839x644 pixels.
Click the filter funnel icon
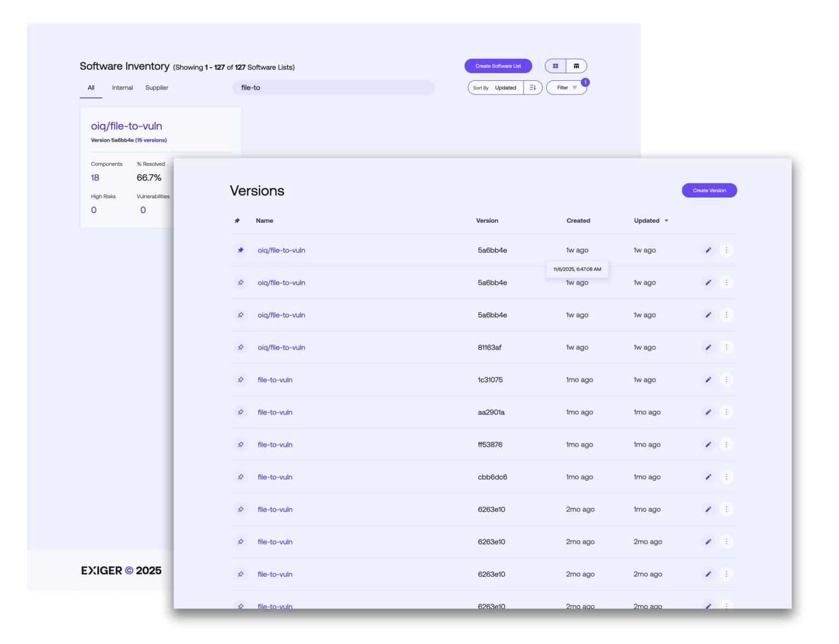coord(574,87)
